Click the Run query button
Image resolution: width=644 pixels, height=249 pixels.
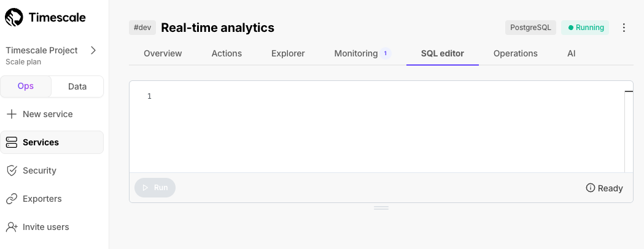click(x=155, y=188)
